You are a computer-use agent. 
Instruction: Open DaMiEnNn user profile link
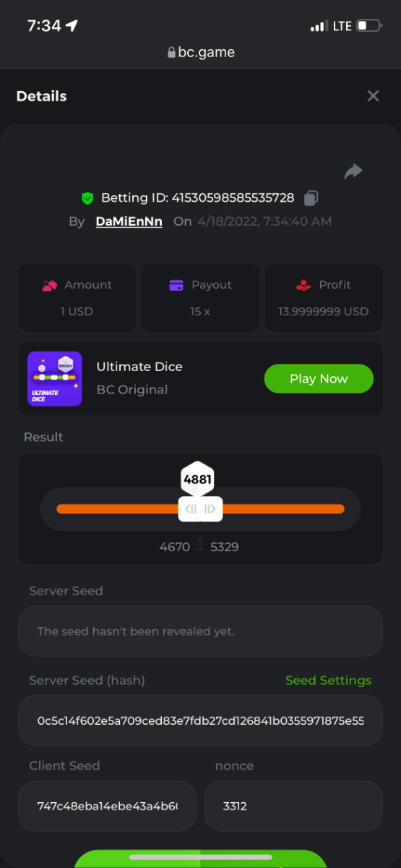click(x=129, y=221)
